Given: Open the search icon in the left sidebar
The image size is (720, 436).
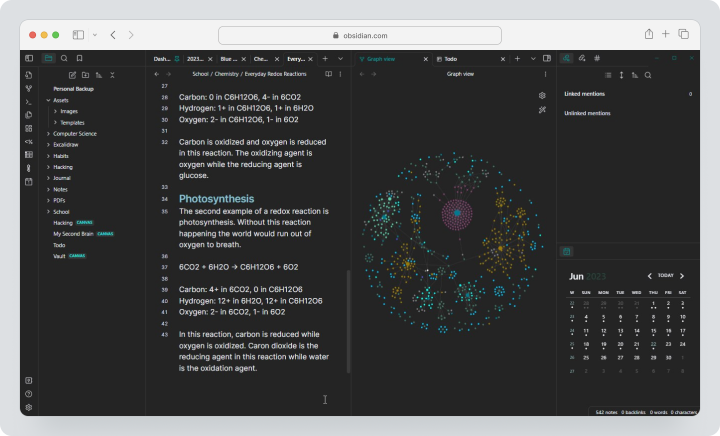Looking at the screenshot, I should pyautogui.click(x=64, y=58).
